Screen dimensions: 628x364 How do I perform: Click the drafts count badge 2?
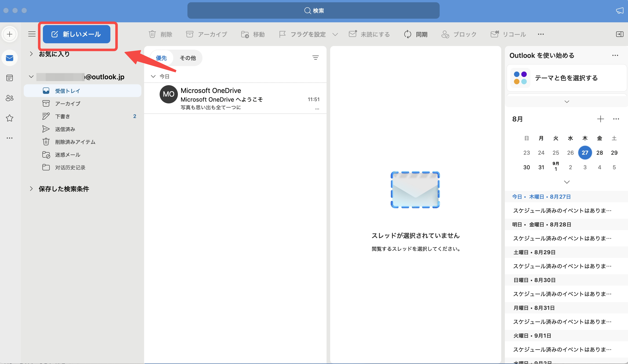135,116
